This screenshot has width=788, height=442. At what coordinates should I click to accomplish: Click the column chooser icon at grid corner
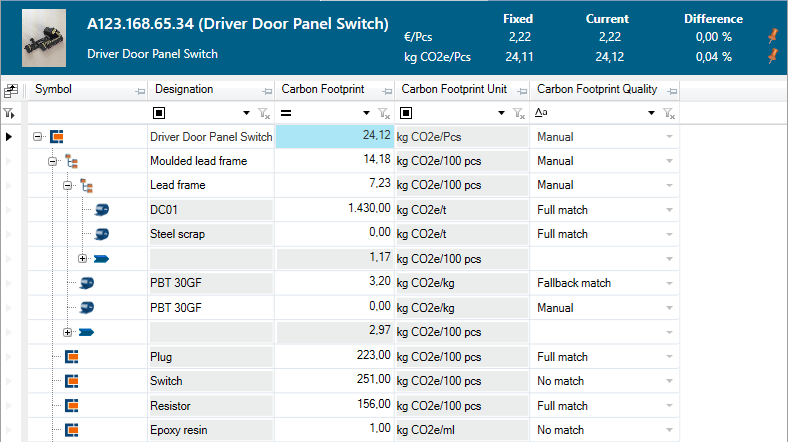[10, 90]
